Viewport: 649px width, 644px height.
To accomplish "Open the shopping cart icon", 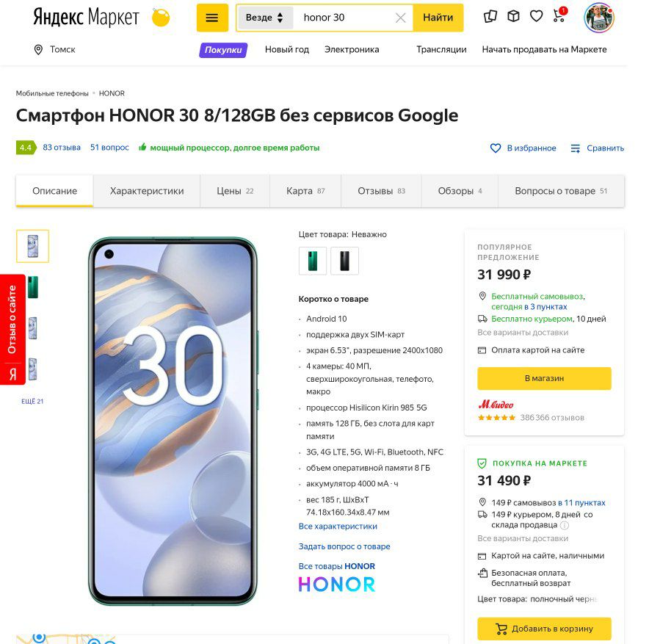I will 559,15.
